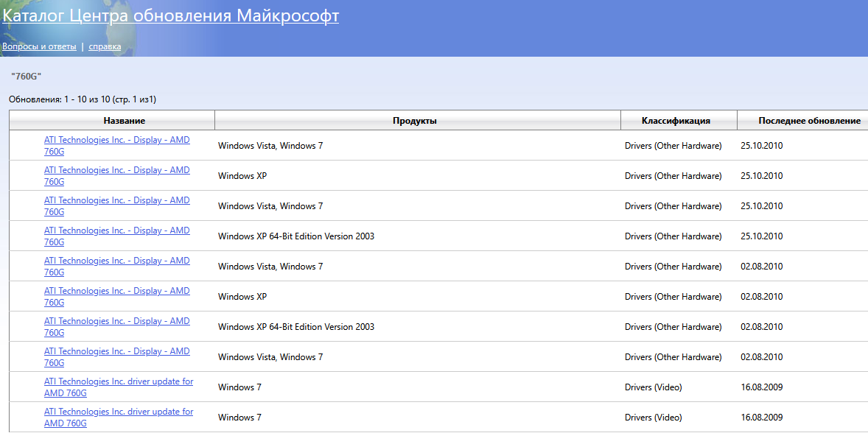Open the Вопросы и ответы link
Viewport: 868px width, 447px height.
click(39, 46)
